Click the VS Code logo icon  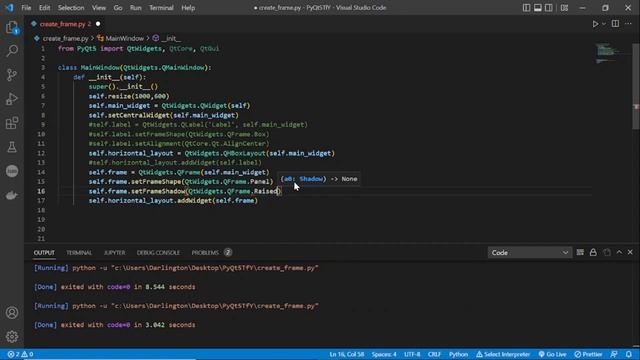(9, 8)
